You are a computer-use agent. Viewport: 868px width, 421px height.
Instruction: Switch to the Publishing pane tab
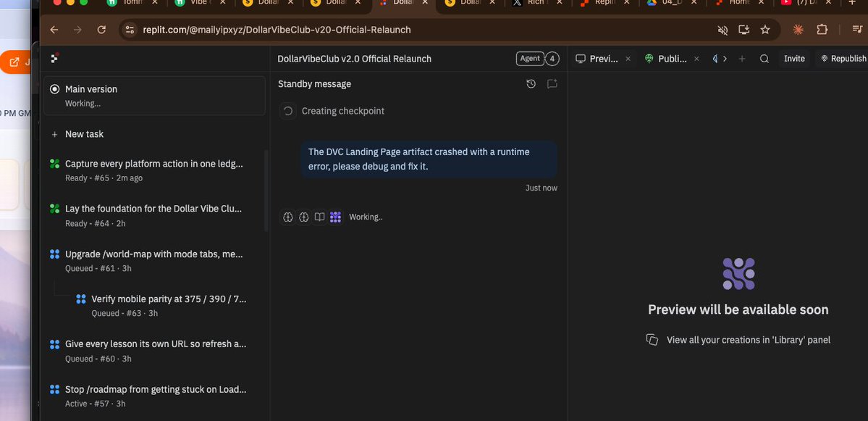pos(667,59)
